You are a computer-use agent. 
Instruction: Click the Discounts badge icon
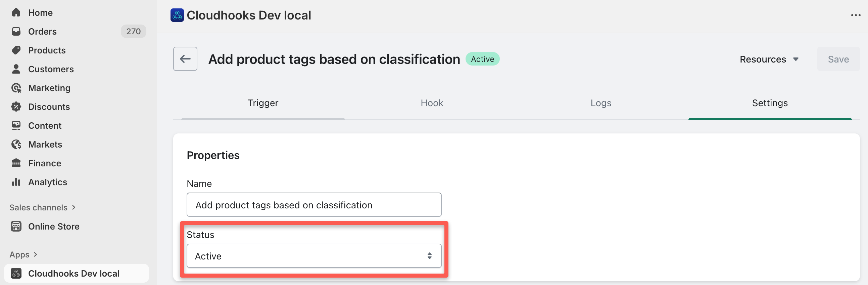(16, 107)
